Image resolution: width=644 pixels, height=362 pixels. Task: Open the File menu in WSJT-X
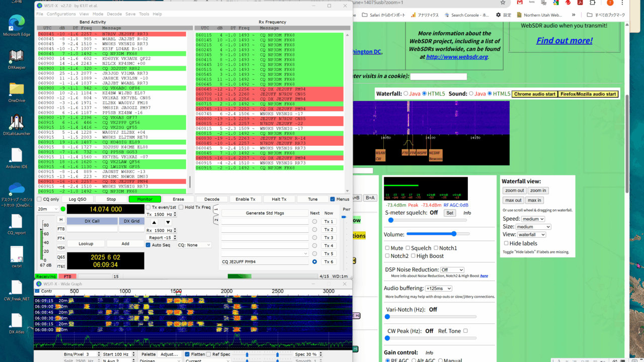[x=40, y=14]
